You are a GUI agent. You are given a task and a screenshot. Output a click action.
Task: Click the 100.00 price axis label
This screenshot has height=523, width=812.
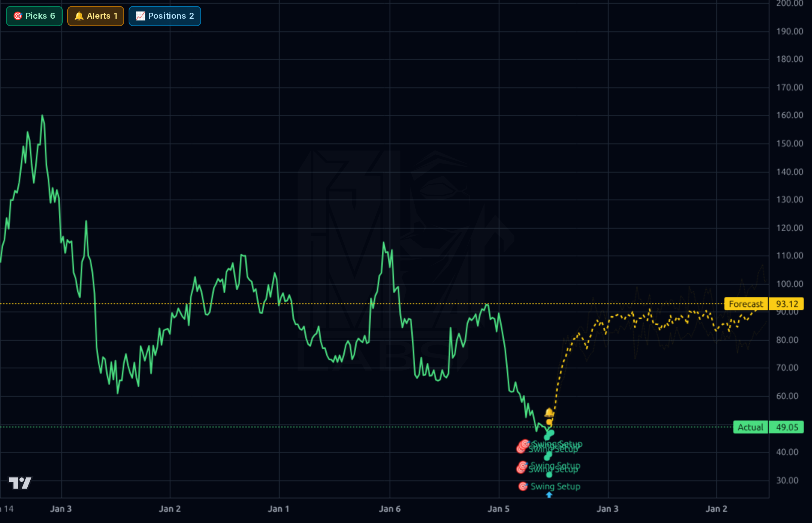pyautogui.click(x=790, y=284)
